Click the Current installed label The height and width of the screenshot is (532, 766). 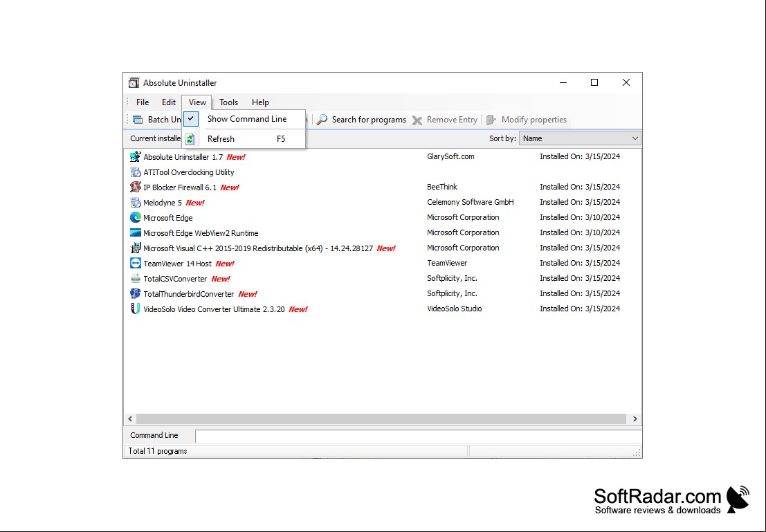point(156,138)
